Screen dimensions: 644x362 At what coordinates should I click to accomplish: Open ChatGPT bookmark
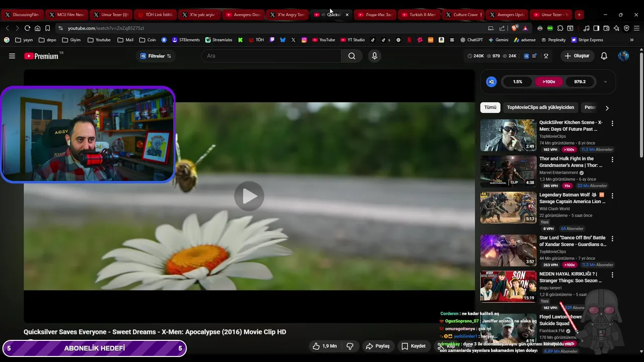pyautogui.click(x=471, y=40)
